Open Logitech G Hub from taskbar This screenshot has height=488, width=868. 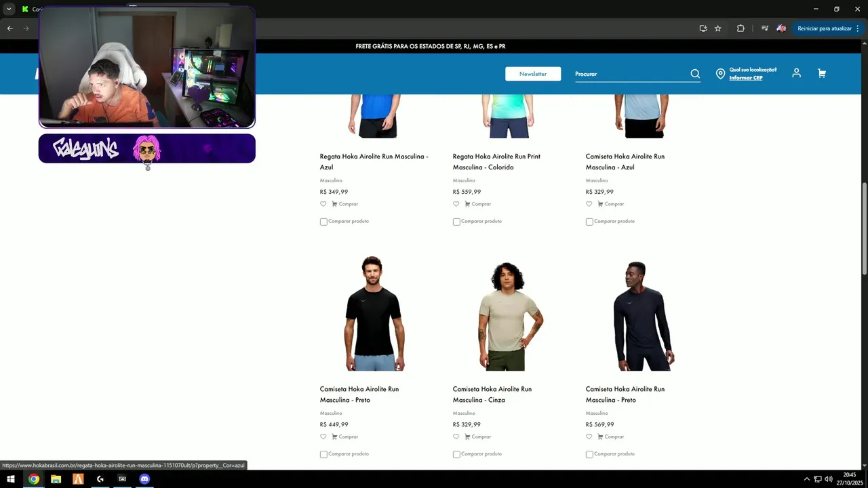pos(100,479)
